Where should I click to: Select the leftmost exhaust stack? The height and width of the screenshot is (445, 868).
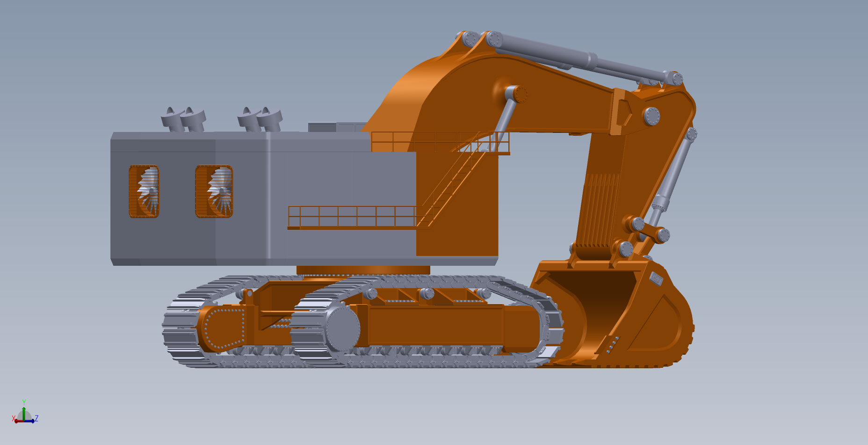click(171, 119)
